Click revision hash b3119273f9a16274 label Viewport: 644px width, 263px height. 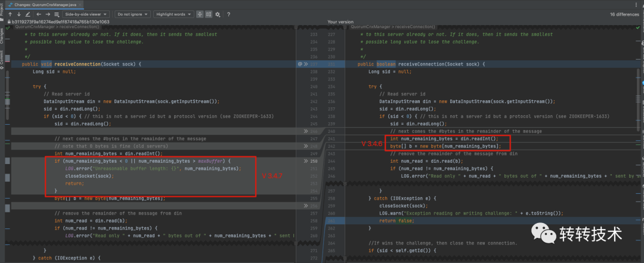[60, 21]
